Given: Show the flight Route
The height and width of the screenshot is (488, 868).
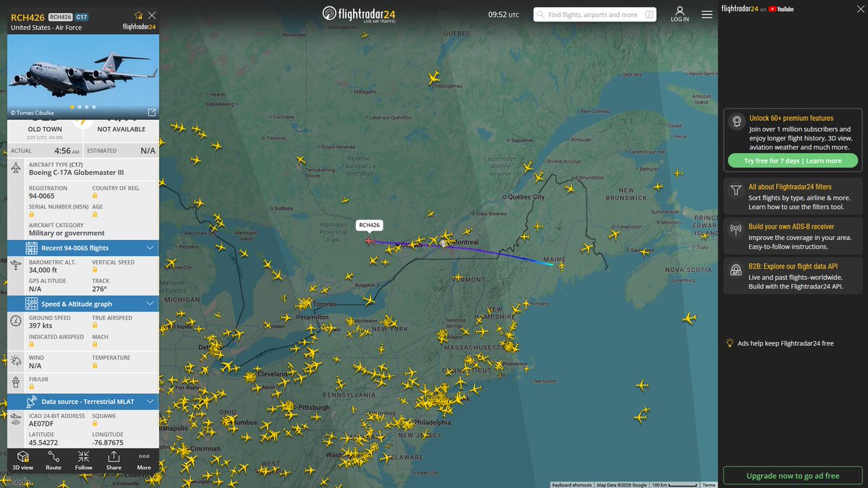Looking at the screenshot, I should [54, 461].
